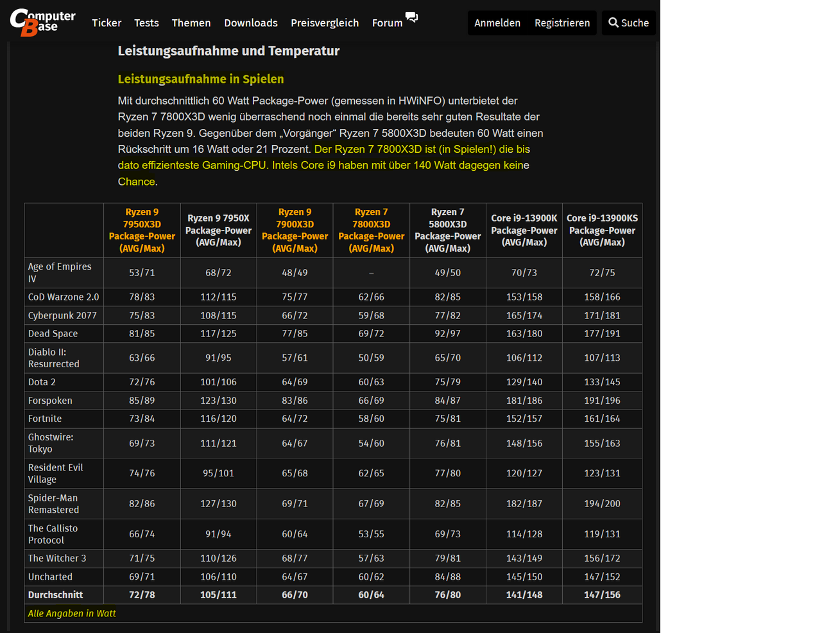
Task: Click the 133/145 value in Dota 2 row
Action: 602,382
